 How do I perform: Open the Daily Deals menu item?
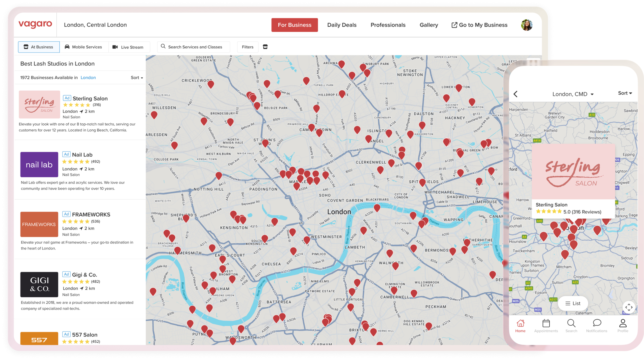[x=342, y=25]
